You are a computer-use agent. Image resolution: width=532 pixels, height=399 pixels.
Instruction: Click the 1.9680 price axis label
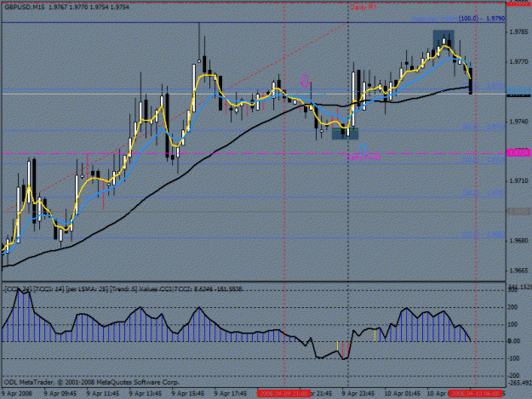pos(518,241)
